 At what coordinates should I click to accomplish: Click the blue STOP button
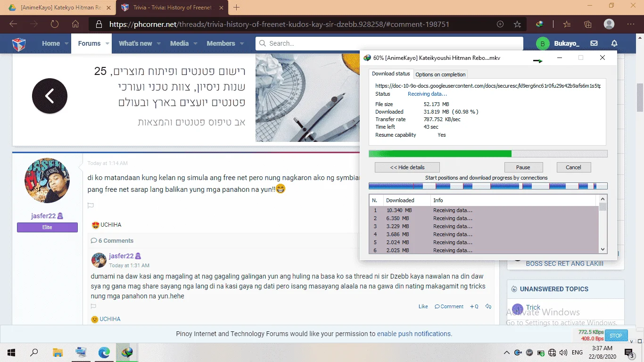tap(616, 336)
